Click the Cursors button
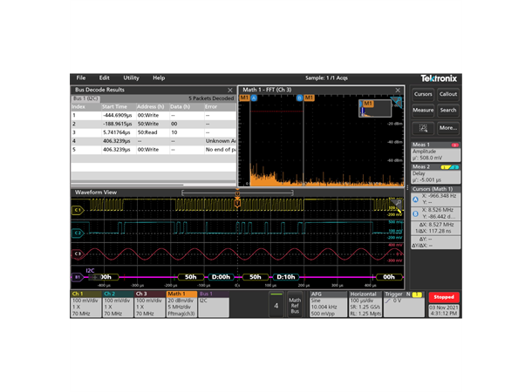Image resolution: width=532 pixels, height=392 pixels. [x=423, y=94]
